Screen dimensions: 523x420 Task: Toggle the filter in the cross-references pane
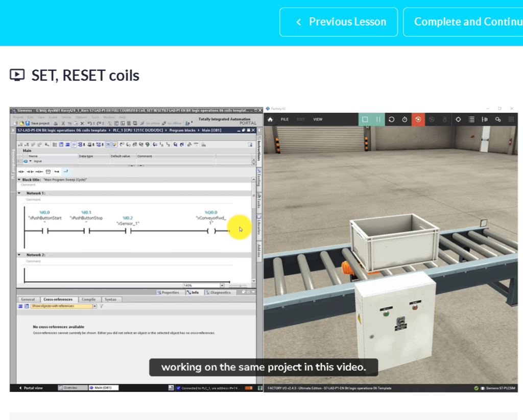(101, 305)
